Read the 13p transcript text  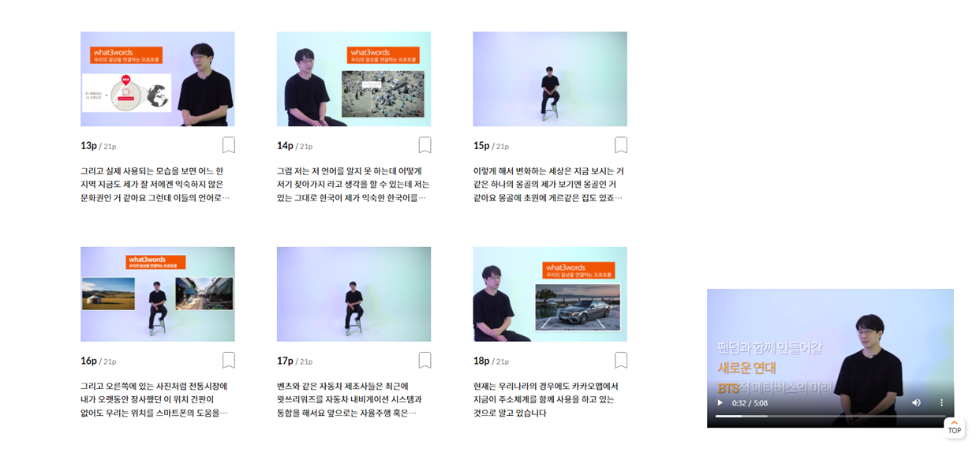click(x=155, y=184)
